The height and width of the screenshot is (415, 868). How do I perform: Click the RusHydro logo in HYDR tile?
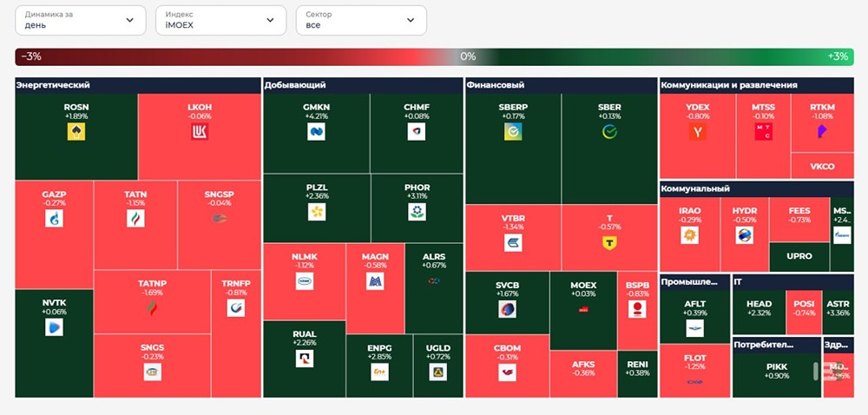(x=744, y=235)
